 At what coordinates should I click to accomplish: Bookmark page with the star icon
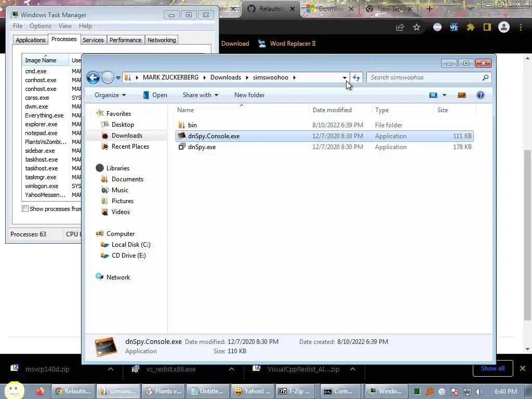(417, 27)
